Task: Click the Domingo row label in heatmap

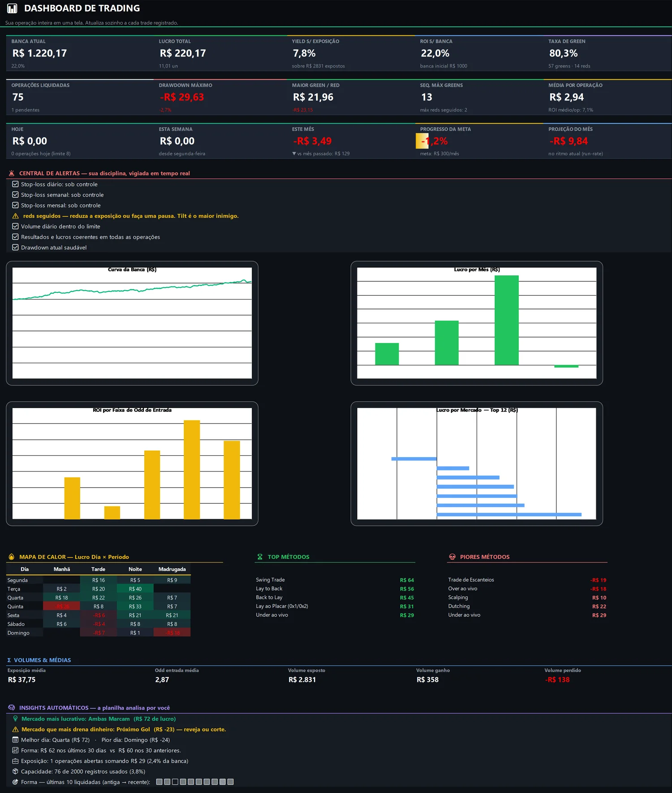Action: point(18,633)
